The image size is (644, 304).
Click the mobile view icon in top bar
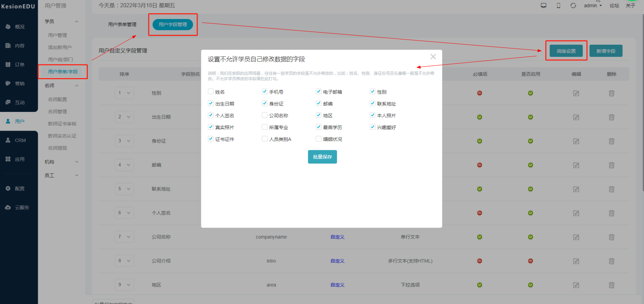[558, 6]
